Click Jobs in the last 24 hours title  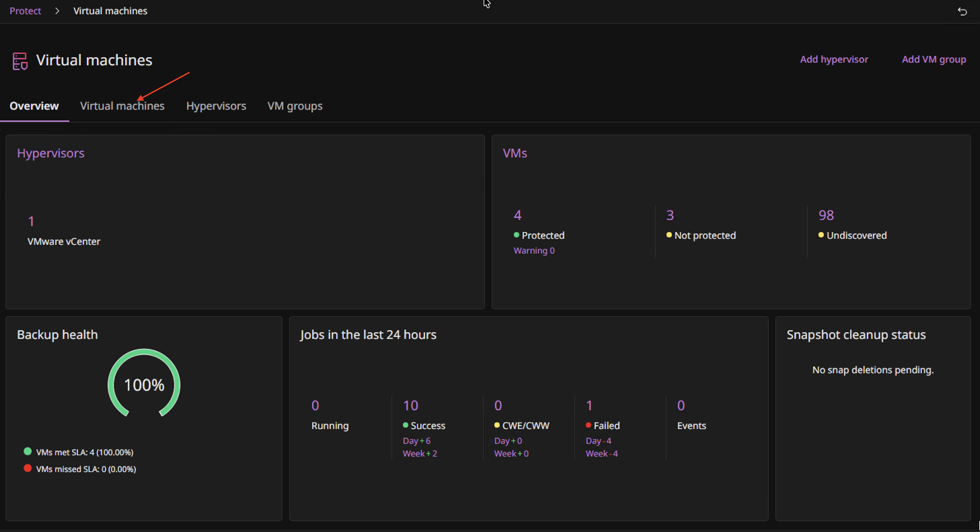click(368, 334)
